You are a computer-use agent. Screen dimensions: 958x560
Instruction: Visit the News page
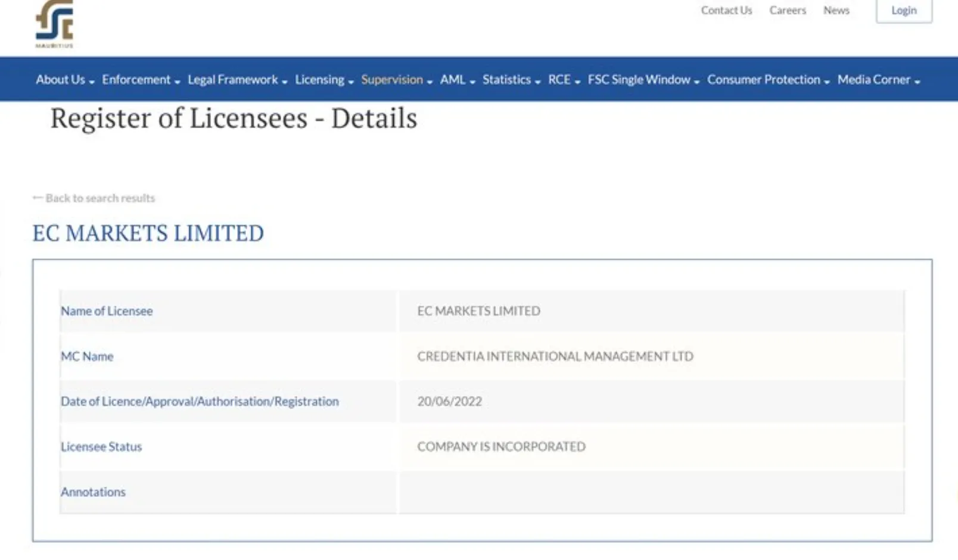click(x=836, y=11)
